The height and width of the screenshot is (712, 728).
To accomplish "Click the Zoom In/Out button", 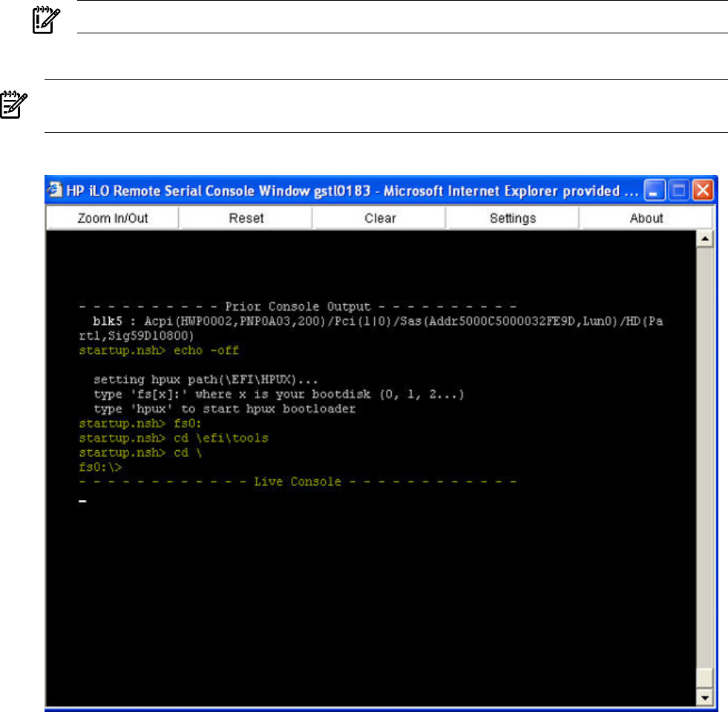I will pos(112,218).
